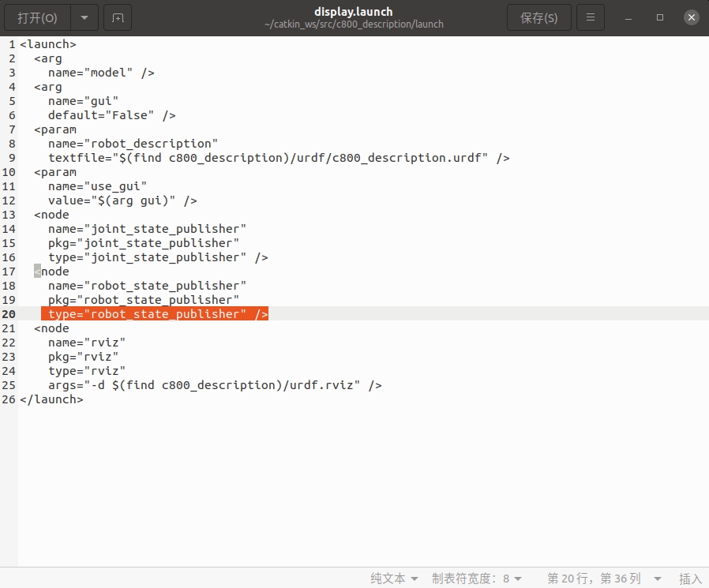Click the highlighted robot_state_publisher type line
The width and height of the screenshot is (709, 588).
(x=155, y=314)
